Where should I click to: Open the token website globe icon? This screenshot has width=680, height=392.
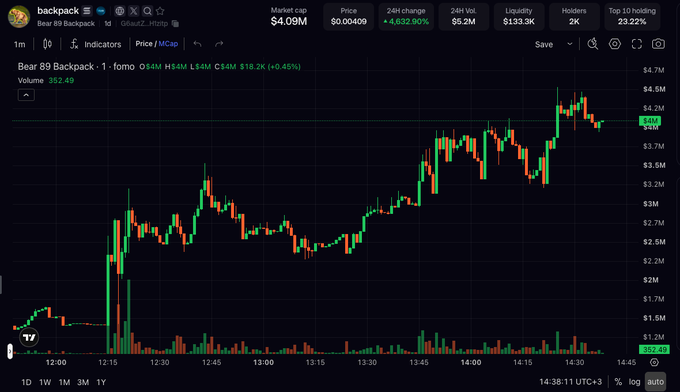[x=120, y=11]
